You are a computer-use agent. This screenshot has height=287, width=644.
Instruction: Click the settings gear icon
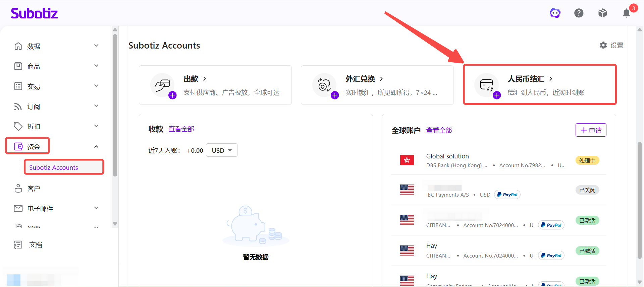[603, 45]
